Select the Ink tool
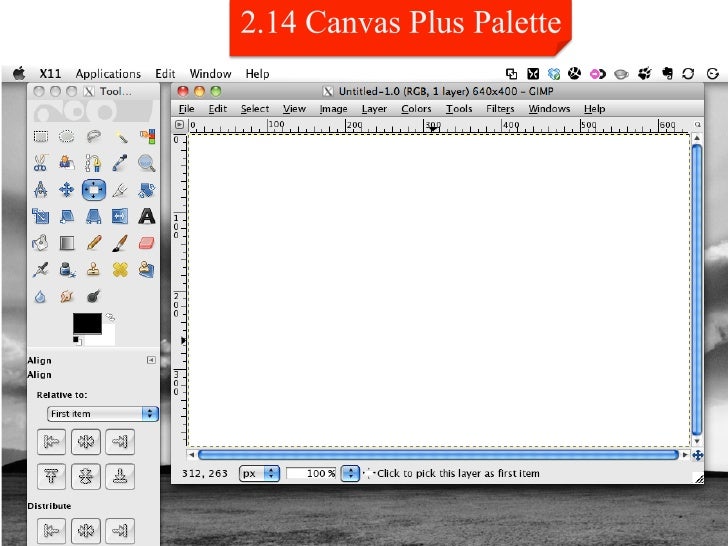 point(67,269)
